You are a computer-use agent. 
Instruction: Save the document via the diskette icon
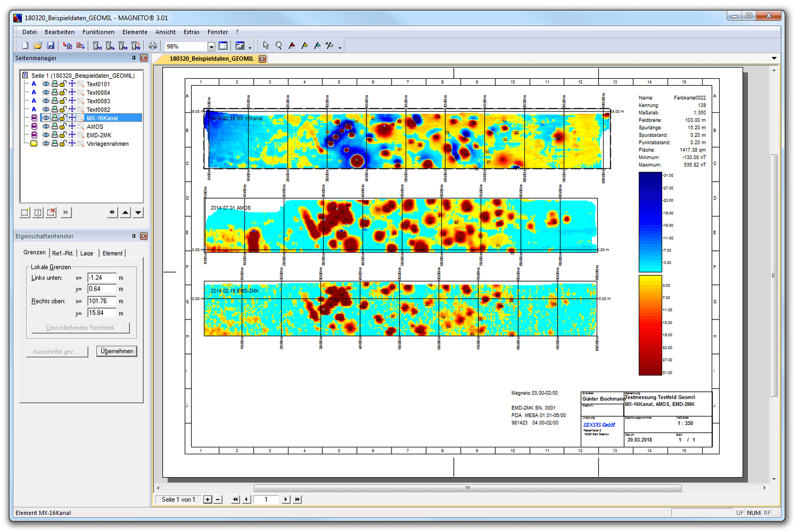(50, 46)
